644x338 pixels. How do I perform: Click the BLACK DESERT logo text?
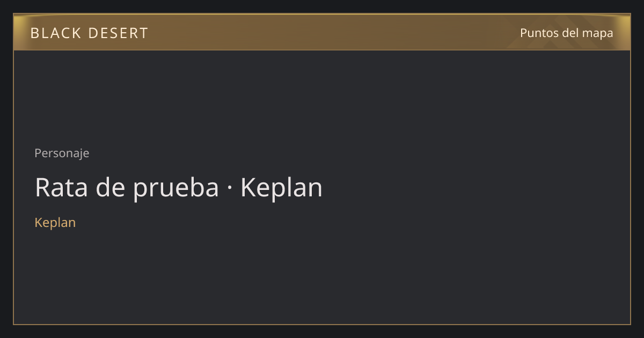pos(89,33)
